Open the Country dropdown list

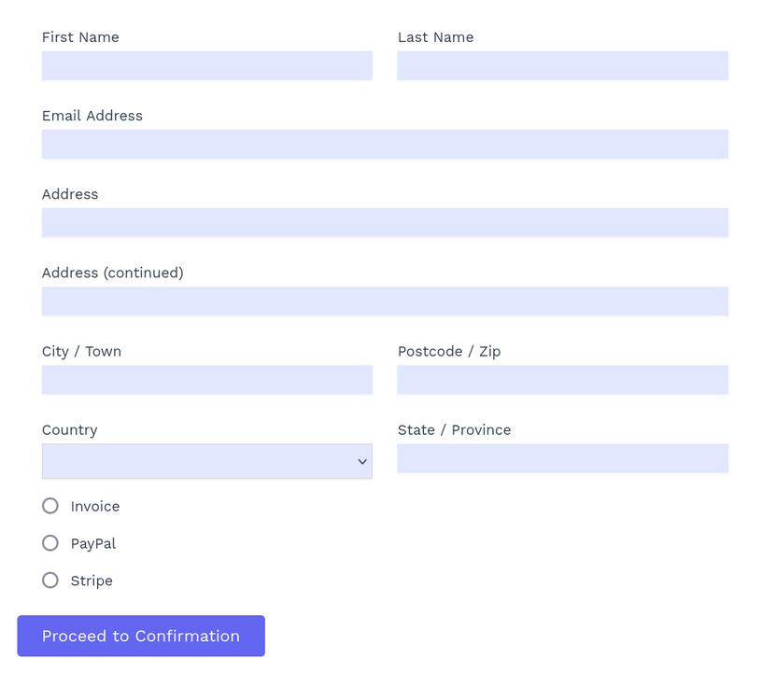coord(196,461)
